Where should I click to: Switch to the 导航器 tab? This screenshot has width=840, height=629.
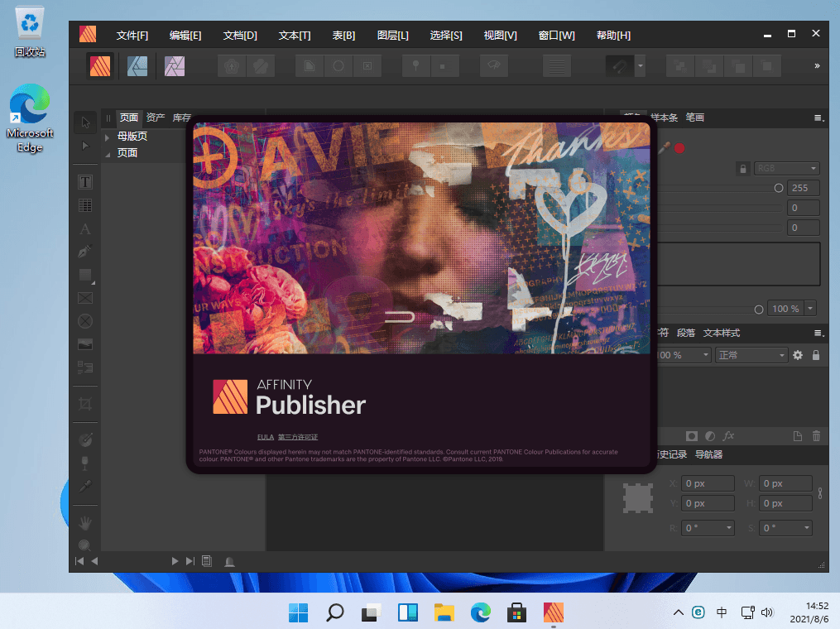click(x=708, y=454)
